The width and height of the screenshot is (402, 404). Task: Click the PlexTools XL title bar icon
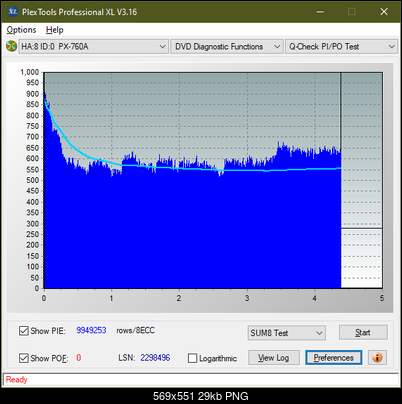pos(12,12)
